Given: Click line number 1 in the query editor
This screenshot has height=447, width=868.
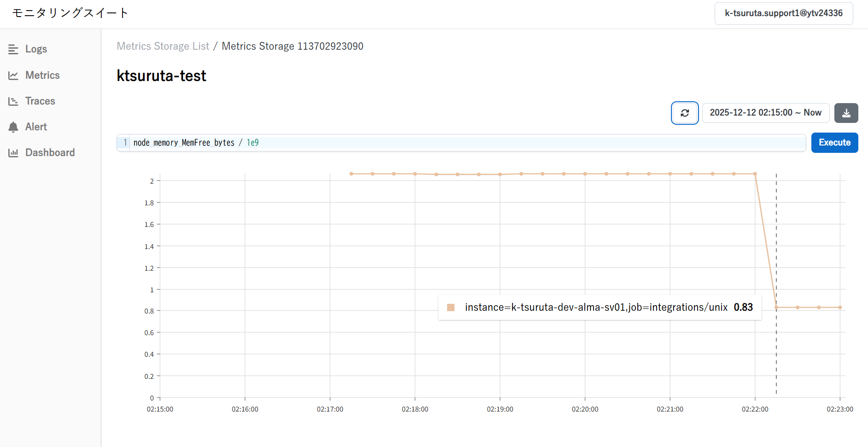Looking at the screenshot, I should tap(125, 143).
